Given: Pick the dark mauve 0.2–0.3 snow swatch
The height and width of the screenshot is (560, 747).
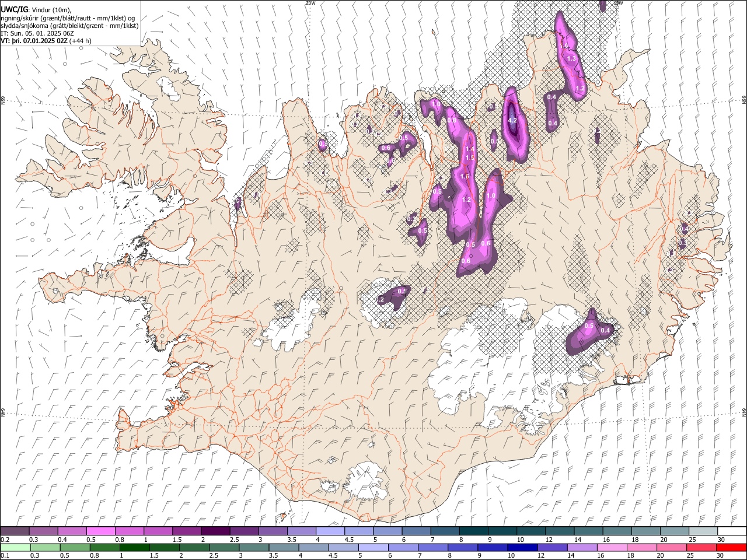Looking at the screenshot, I should click(15, 531).
